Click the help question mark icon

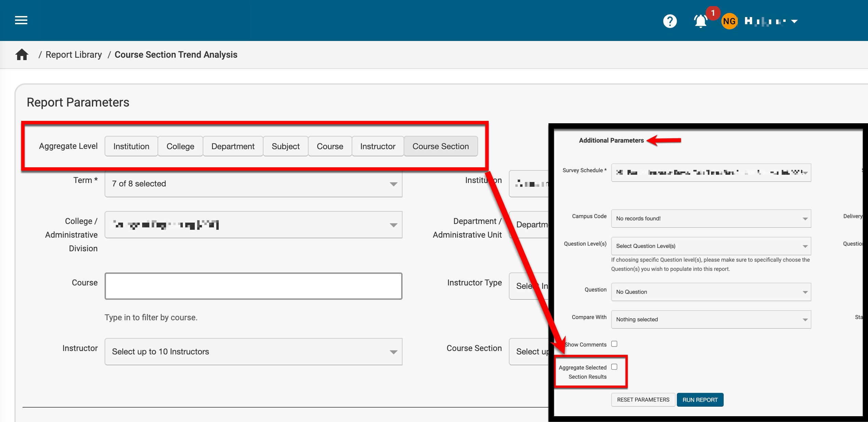point(670,21)
